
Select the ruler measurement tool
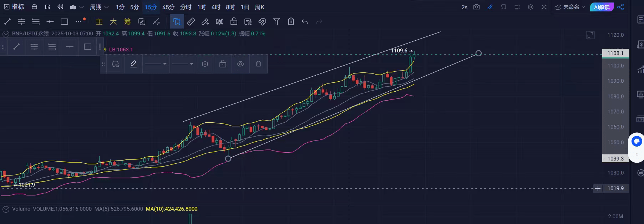point(191,22)
